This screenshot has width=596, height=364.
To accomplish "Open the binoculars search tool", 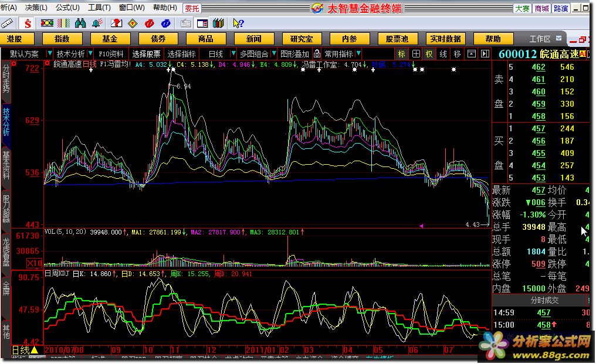I will pyautogui.click(x=80, y=23).
